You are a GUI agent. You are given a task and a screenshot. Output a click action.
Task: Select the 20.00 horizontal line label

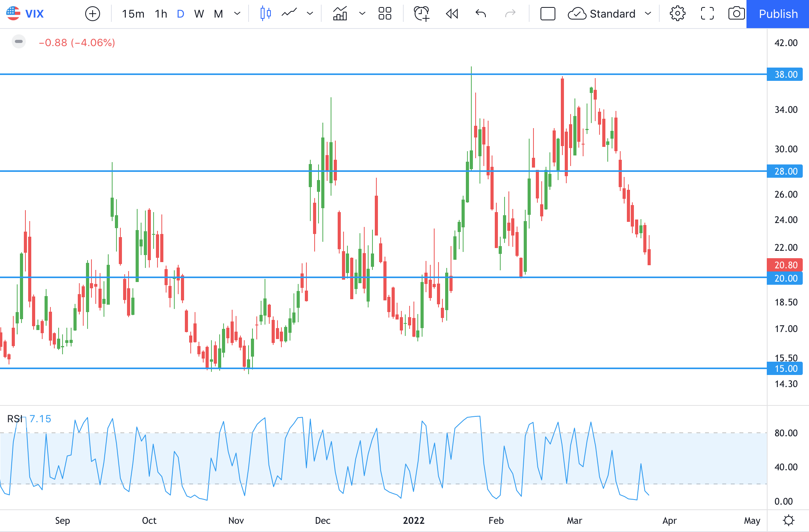click(x=785, y=278)
